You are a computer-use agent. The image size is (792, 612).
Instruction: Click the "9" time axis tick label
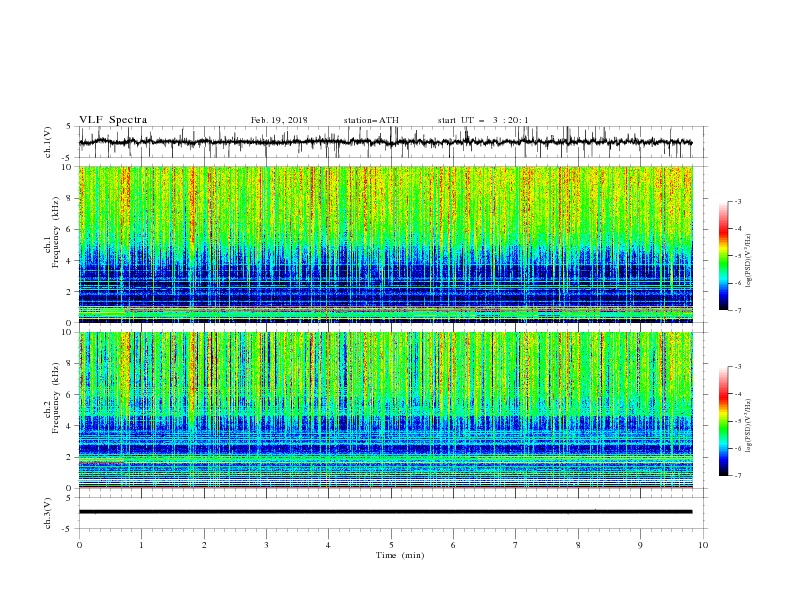coord(641,545)
